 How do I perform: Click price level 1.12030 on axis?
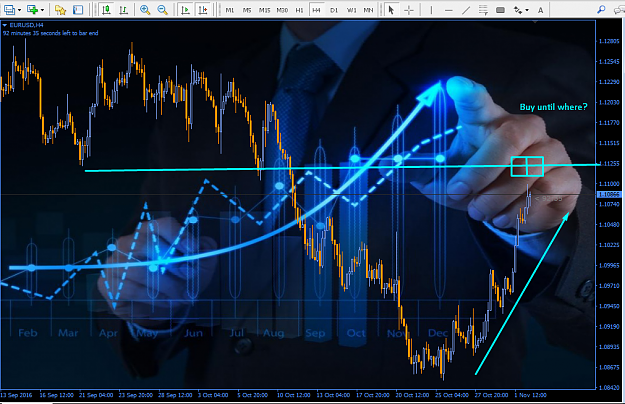point(610,102)
